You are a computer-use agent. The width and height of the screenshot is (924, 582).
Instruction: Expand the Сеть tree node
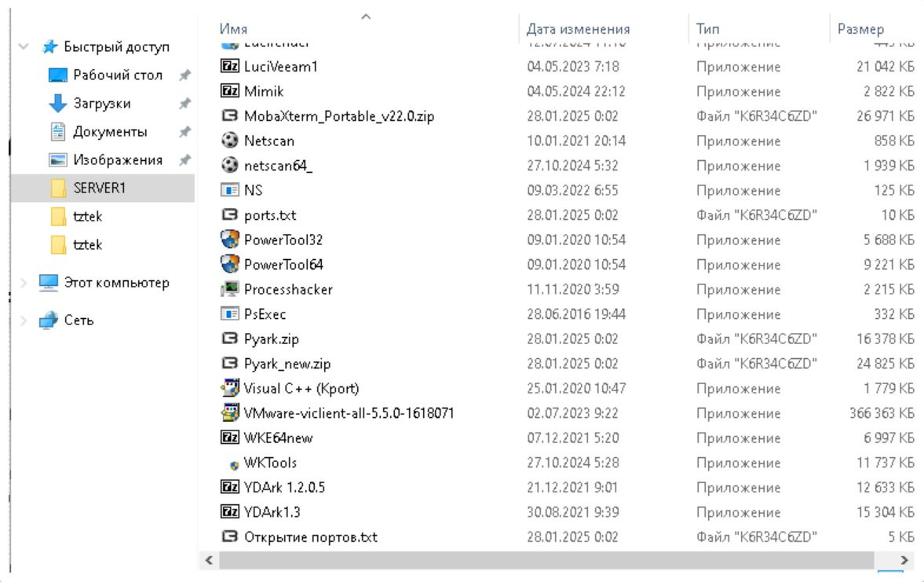click(x=24, y=320)
